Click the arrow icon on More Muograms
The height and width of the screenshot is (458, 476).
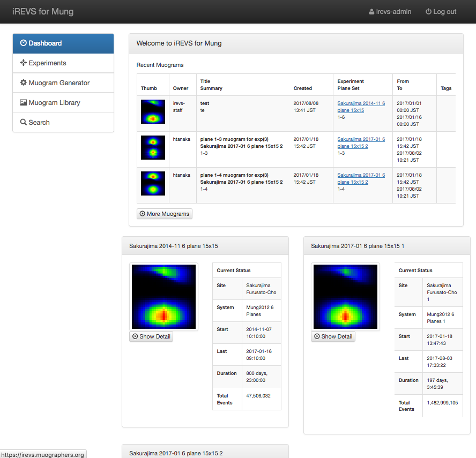click(143, 214)
